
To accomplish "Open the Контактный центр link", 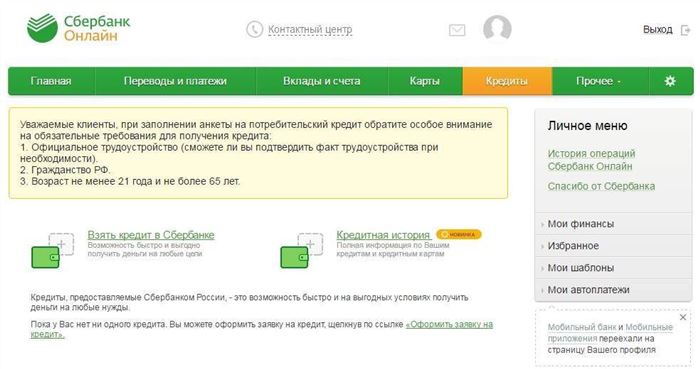I will coord(310,29).
